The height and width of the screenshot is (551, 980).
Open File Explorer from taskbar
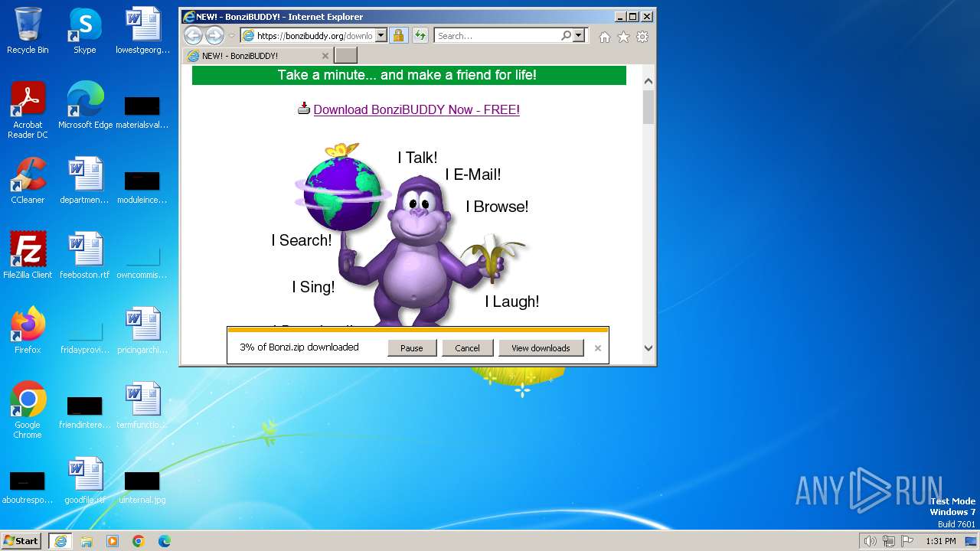click(x=87, y=541)
